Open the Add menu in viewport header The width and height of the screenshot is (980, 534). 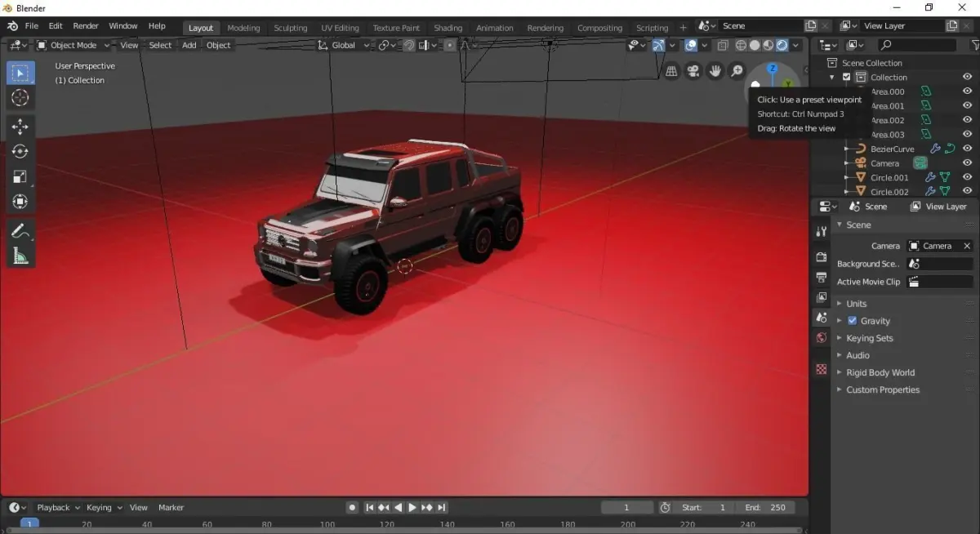coord(189,45)
